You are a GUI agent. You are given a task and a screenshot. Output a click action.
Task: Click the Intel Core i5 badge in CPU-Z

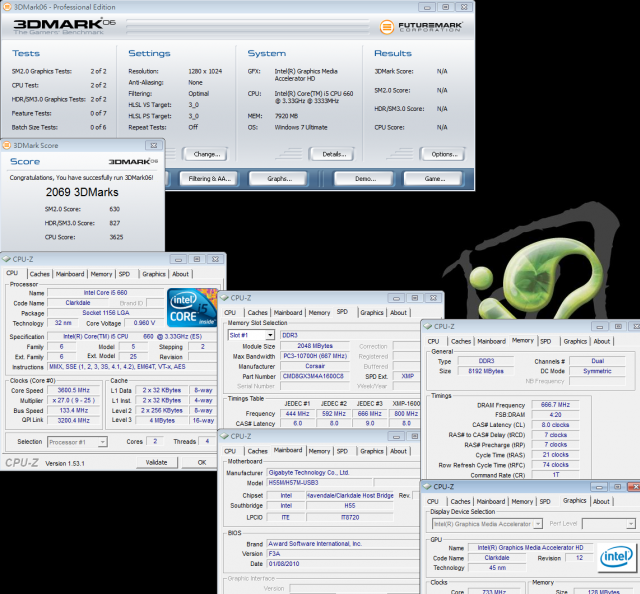coord(192,307)
